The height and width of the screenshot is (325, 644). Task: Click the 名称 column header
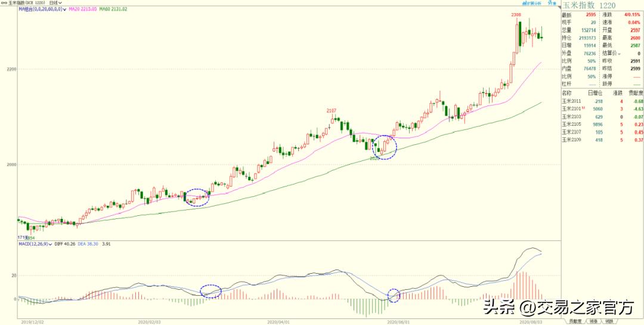point(567,93)
